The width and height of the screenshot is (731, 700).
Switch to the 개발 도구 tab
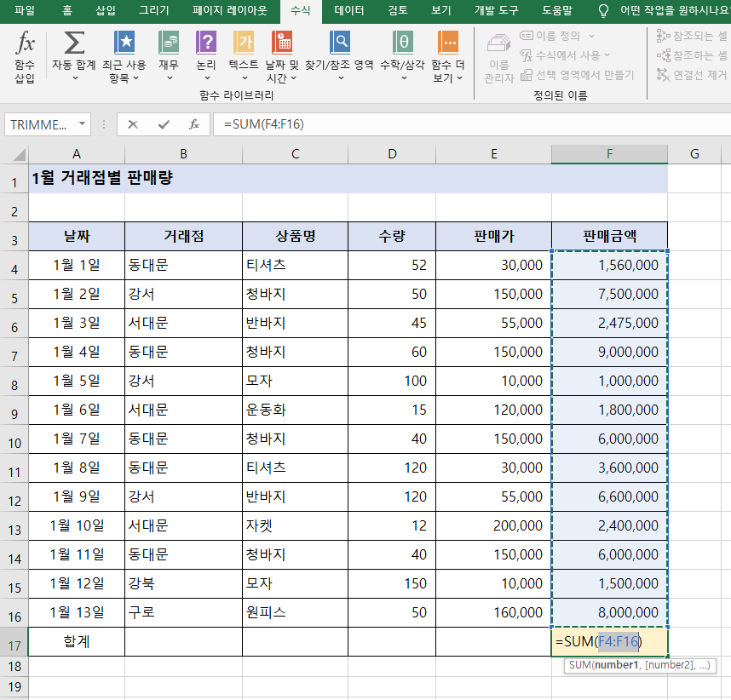pos(496,10)
